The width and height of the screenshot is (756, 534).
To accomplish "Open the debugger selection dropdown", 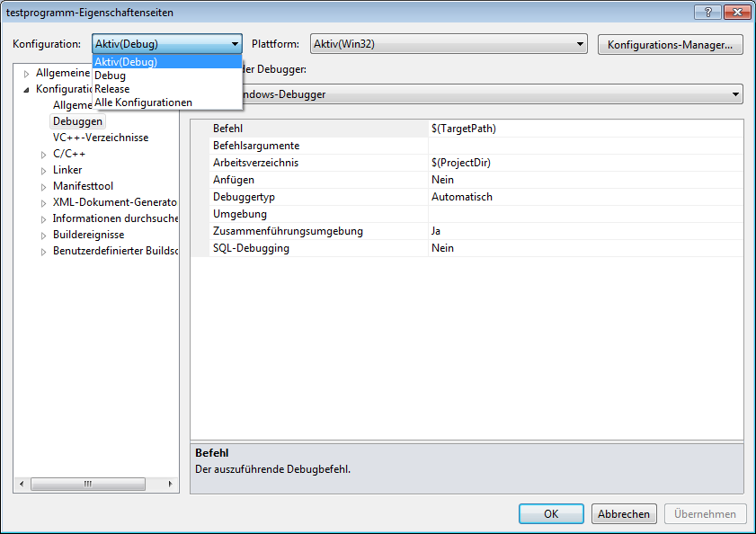I will pyautogui.click(x=735, y=94).
